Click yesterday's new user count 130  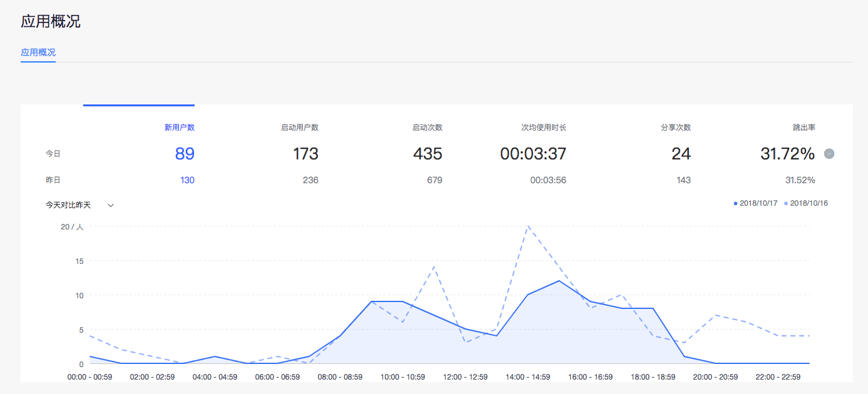point(187,180)
